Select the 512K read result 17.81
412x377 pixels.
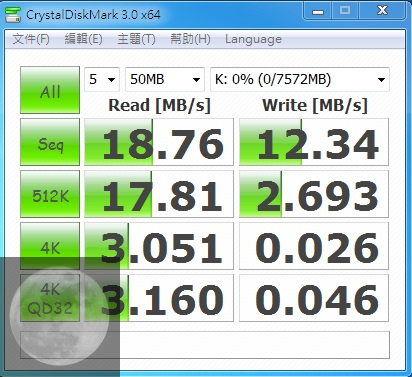159,194
